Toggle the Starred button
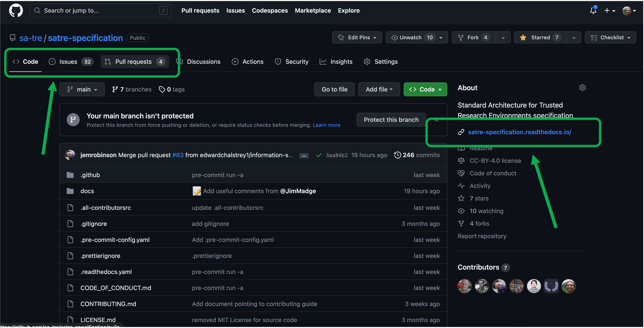The image size is (644, 328). [540, 38]
